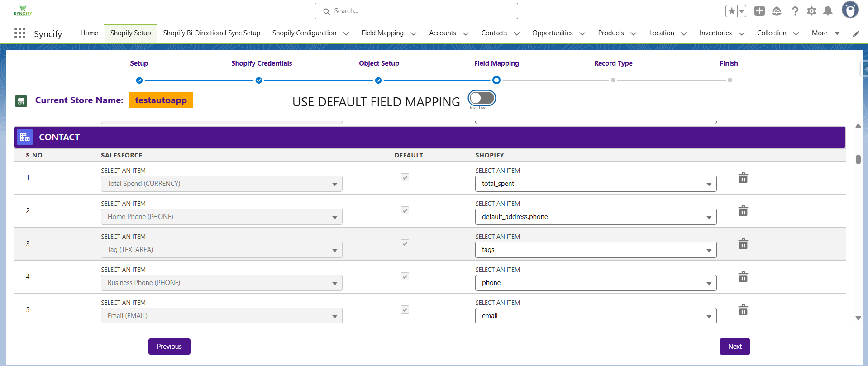Delete row 3 tags mapping
The image size is (868, 366).
pyautogui.click(x=743, y=244)
